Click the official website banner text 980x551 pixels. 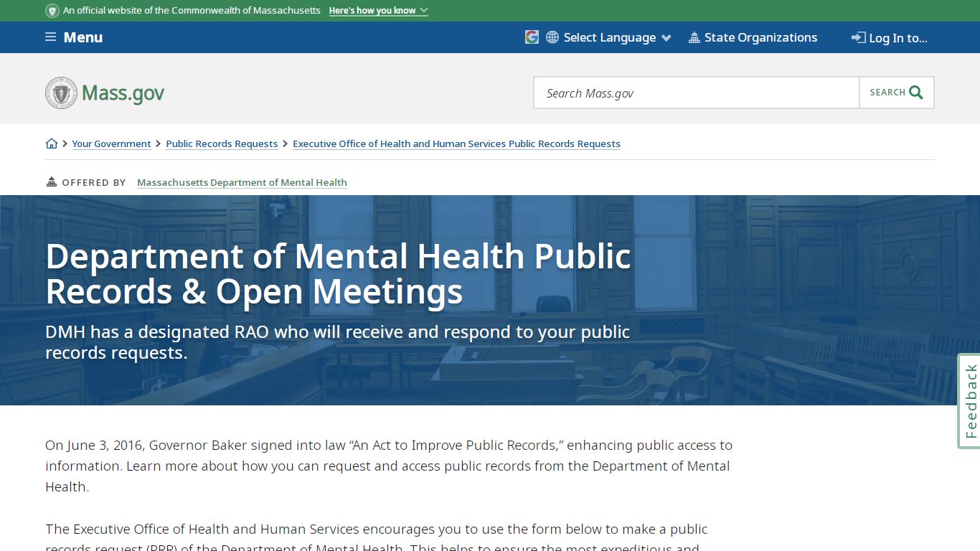(192, 11)
